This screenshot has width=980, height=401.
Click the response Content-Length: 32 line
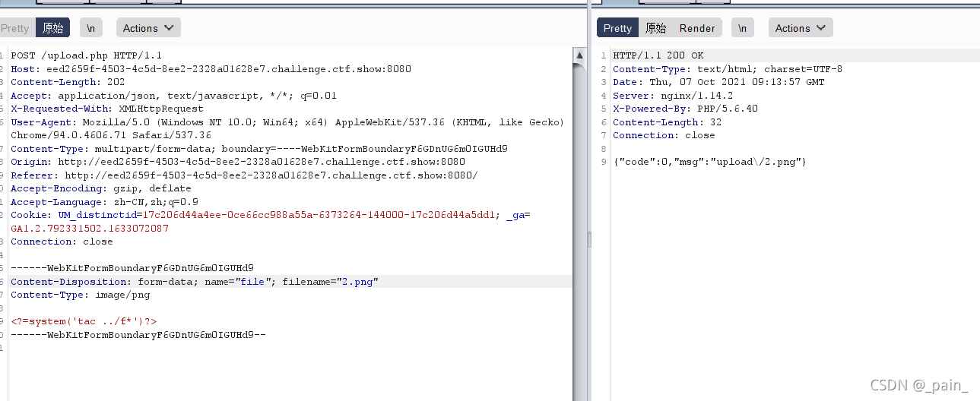click(x=667, y=122)
